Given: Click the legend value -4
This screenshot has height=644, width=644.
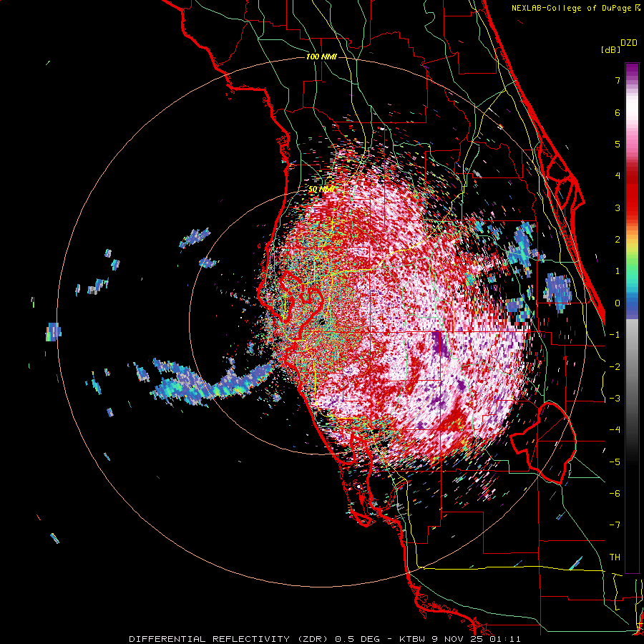Looking at the screenshot, I should click(x=615, y=430).
